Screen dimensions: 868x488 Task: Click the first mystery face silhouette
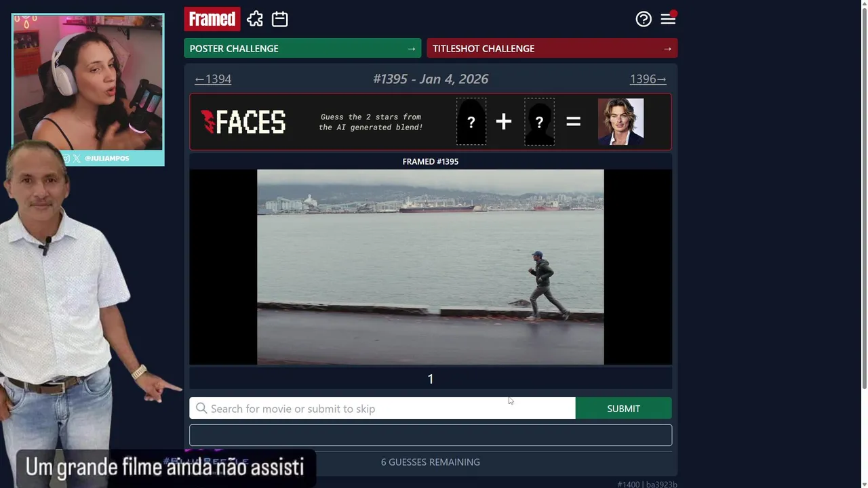[471, 122]
